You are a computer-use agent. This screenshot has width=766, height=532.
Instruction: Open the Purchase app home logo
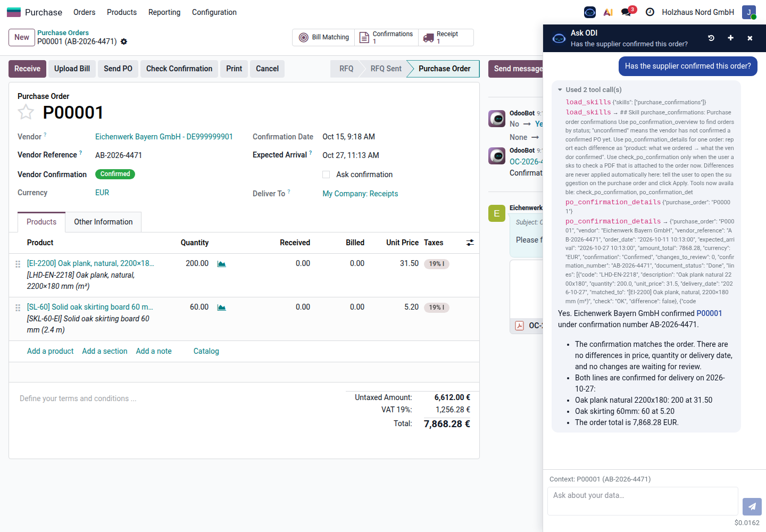click(x=14, y=12)
